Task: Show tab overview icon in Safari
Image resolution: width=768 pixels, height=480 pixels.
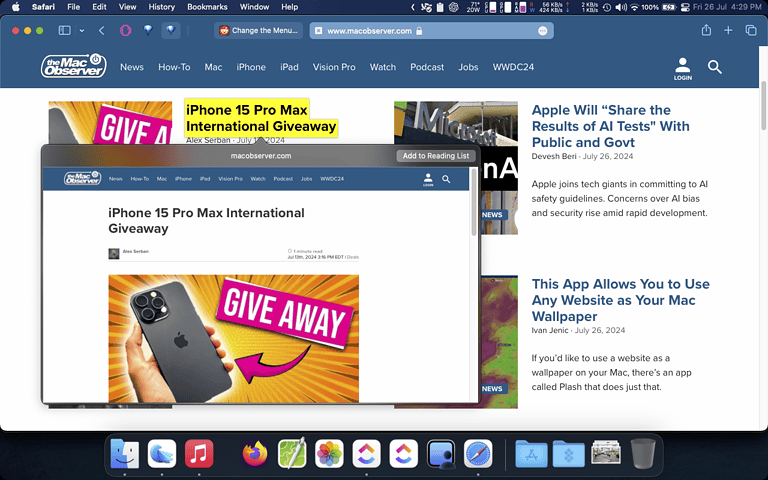Action: 750,31
